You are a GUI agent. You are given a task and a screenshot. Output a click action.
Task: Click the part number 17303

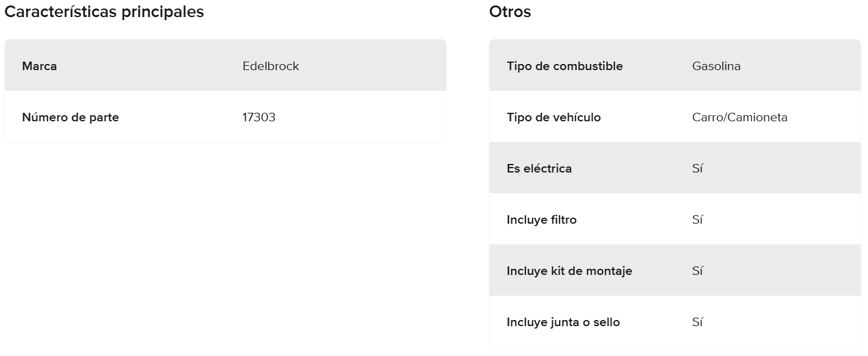(259, 117)
